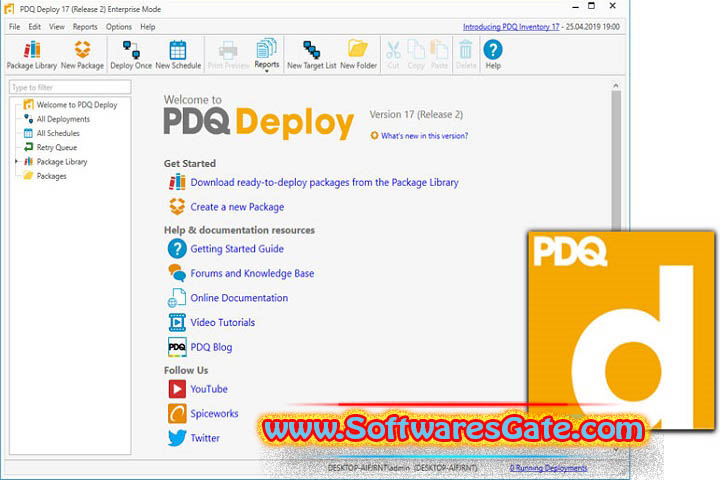Click the Delete trash can icon
Viewport: 720px width, 480px height.
(x=466, y=50)
